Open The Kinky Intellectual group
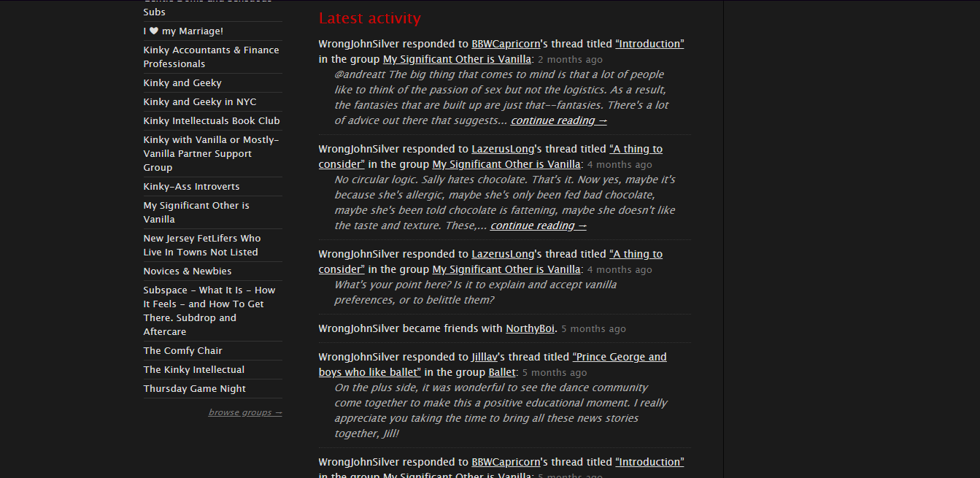 coord(194,370)
